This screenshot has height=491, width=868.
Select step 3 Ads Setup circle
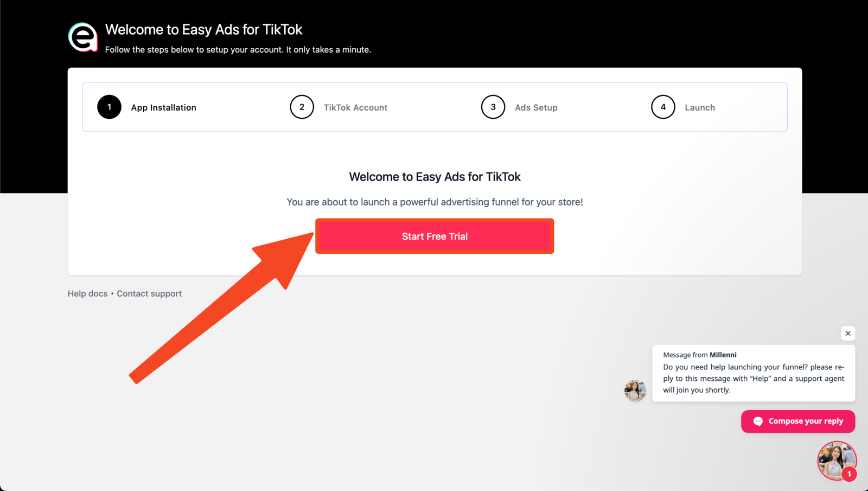pos(493,107)
